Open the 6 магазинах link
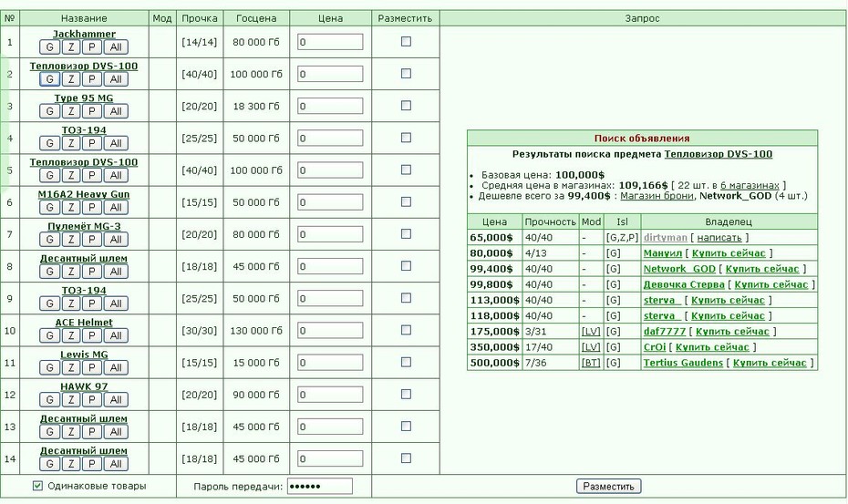848x504 pixels. pyautogui.click(x=750, y=185)
